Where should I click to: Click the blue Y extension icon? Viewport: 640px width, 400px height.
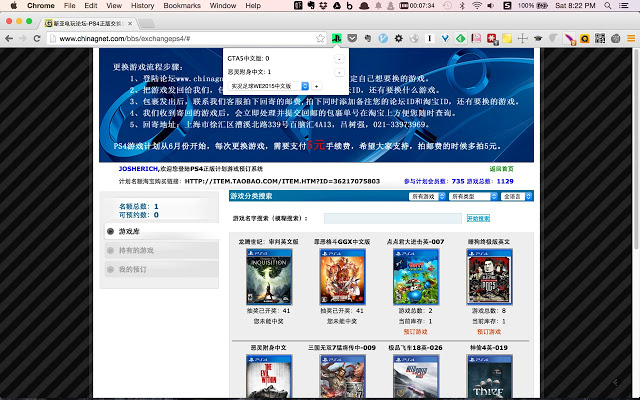445,38
